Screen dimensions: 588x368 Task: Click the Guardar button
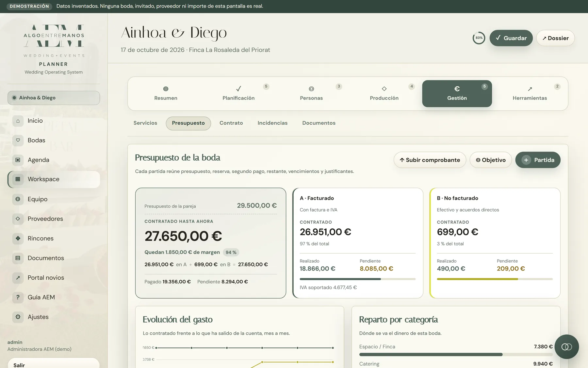click(511, 38)
